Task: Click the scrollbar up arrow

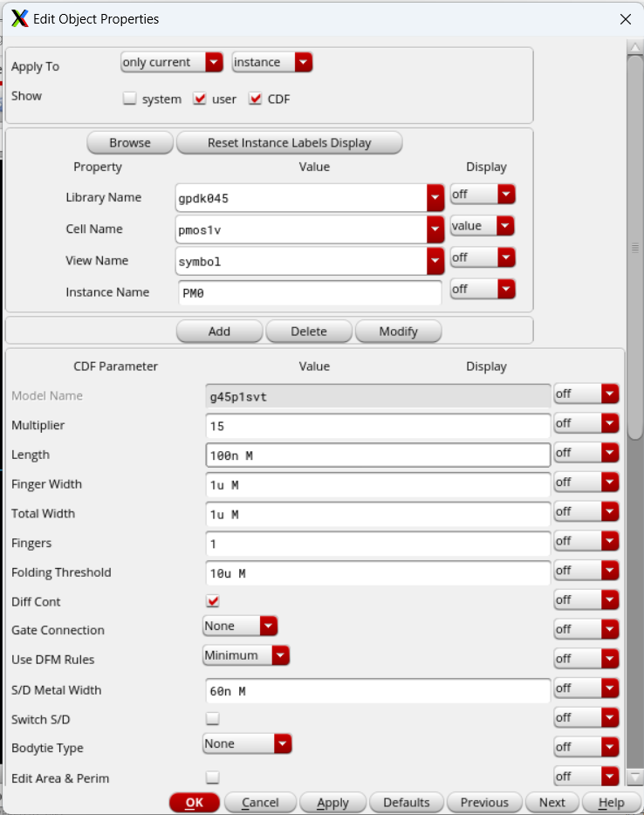Action: tap(635, 47)
